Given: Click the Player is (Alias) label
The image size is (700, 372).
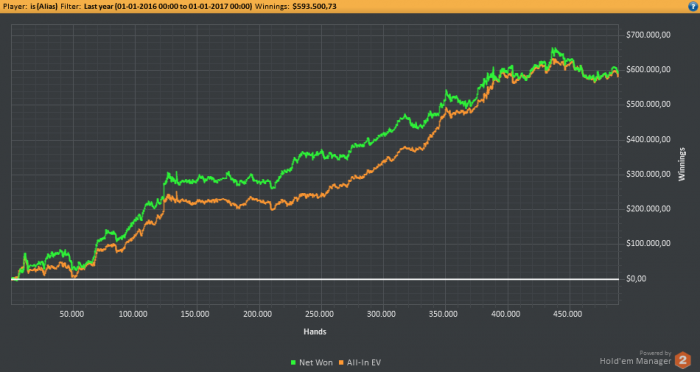Looking at the screenshot, I should [x=30, y=6].
